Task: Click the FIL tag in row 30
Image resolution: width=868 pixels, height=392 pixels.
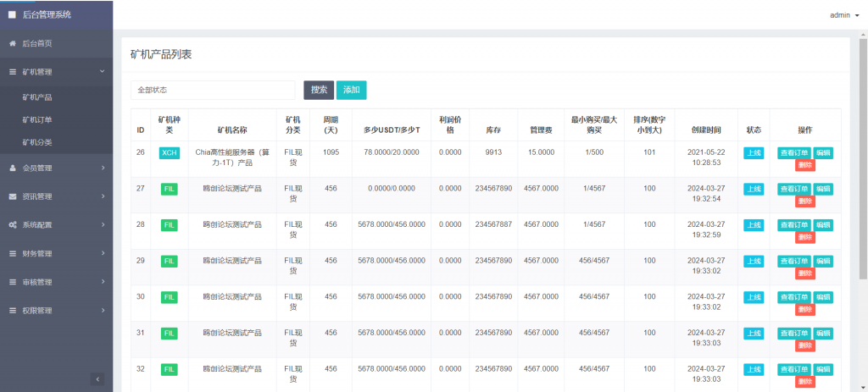Action: tap(170, 297)
